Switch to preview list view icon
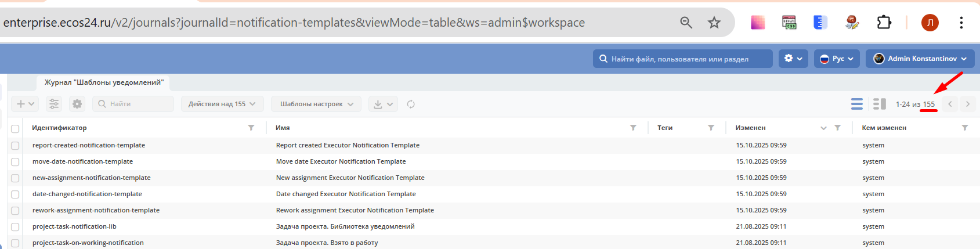This screenshot has width=980, height=249. (x=879, y=104)
